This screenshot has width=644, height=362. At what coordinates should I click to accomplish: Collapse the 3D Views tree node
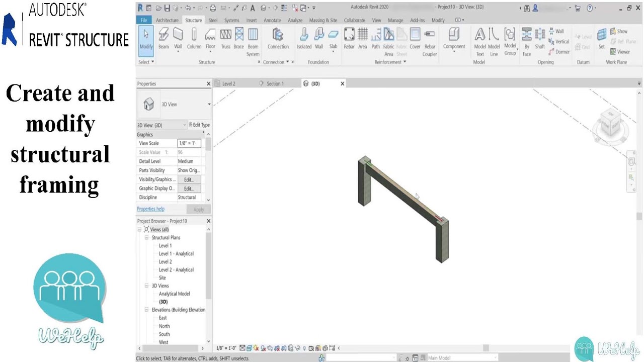click(x=146, y=286)
